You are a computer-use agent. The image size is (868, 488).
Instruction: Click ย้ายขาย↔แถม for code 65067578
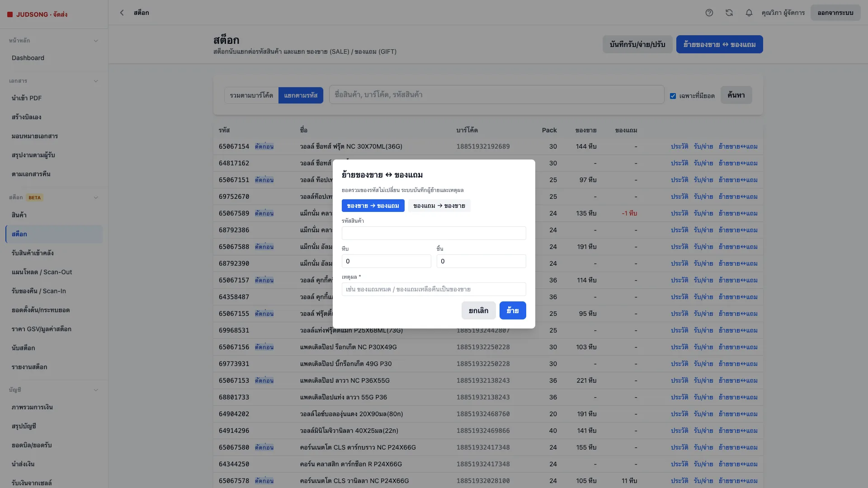point(738,481)
